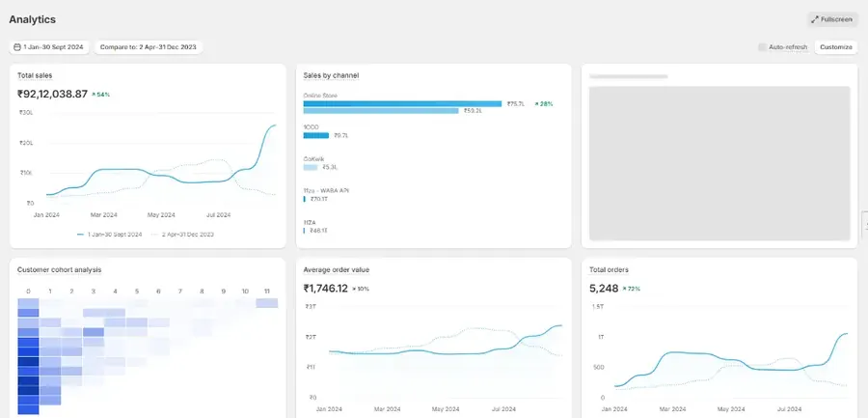Image resolution: width=868 pixels, height=418 pixels.
Task: Select the 1CCO sales bar
Action: [316, 135]
